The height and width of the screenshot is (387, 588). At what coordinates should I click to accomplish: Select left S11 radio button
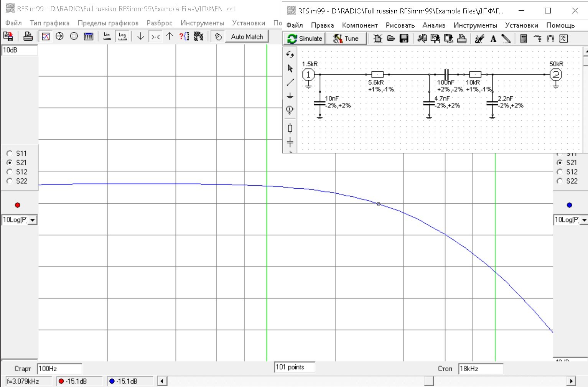[10, 153]
